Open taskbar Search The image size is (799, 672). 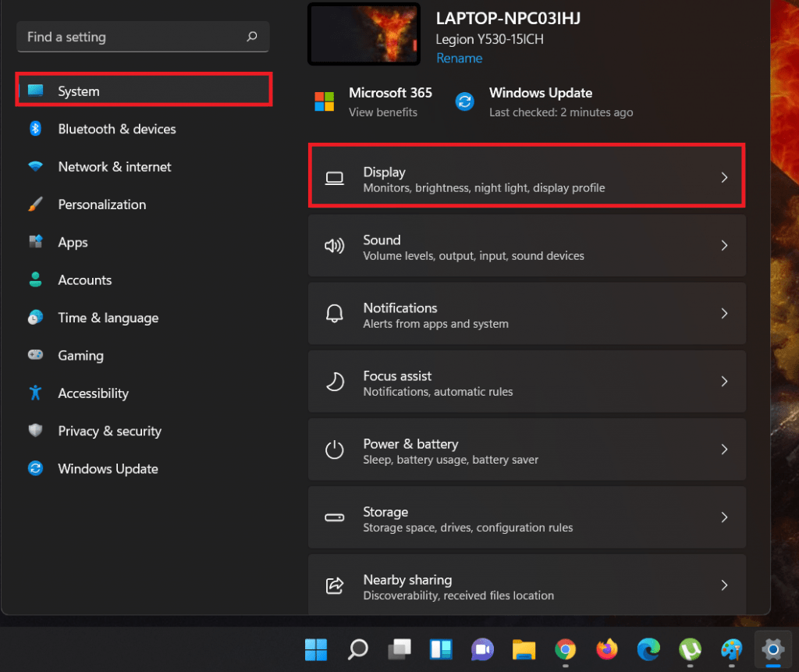point(357,649)
